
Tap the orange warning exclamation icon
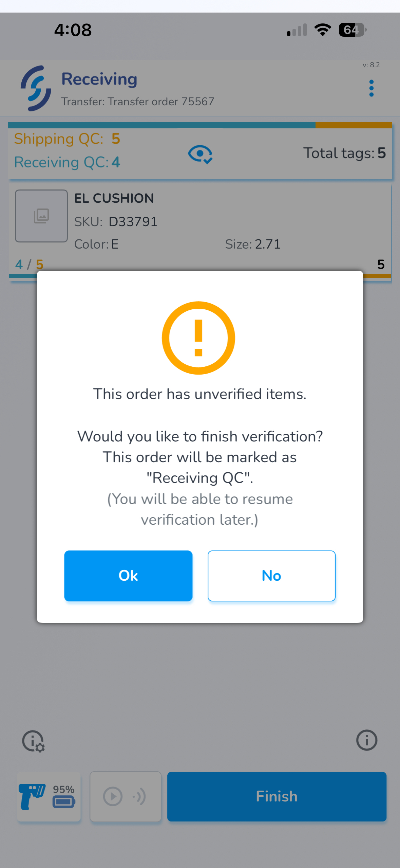pyautogui.click(x=198, y=338)
